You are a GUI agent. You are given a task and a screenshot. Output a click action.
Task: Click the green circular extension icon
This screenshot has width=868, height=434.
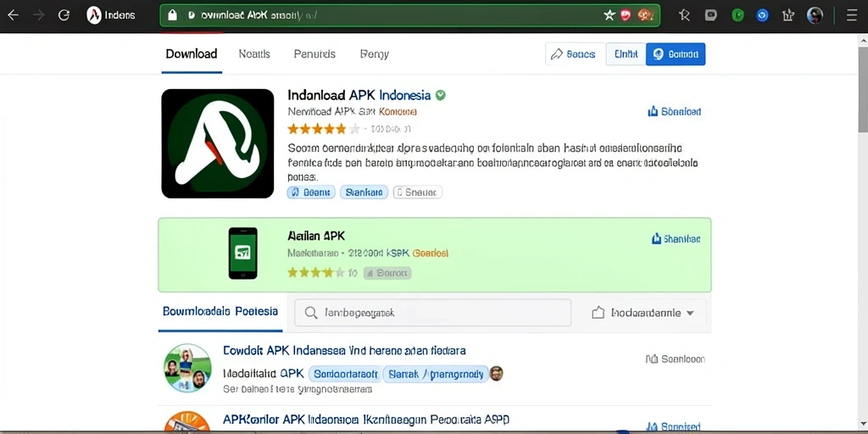coord(737,15)
